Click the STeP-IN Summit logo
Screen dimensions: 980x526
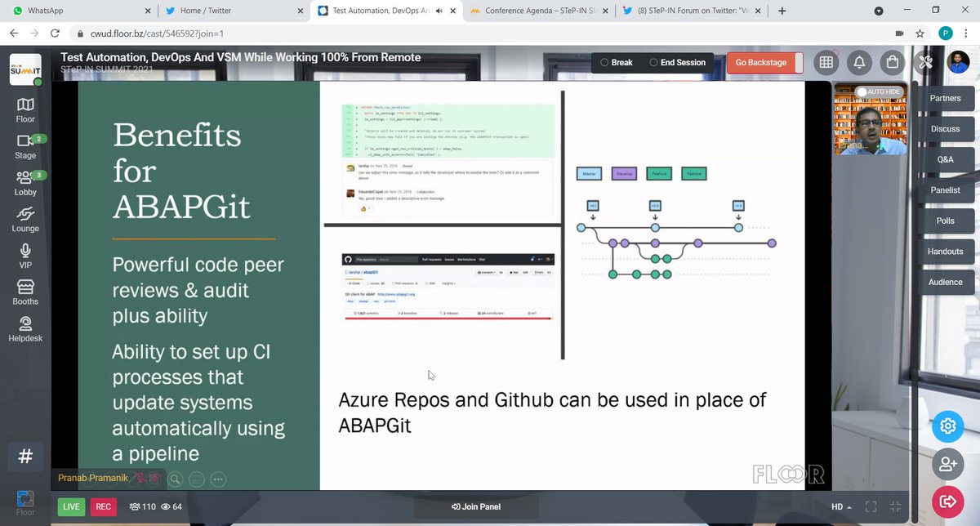point(25,71)
